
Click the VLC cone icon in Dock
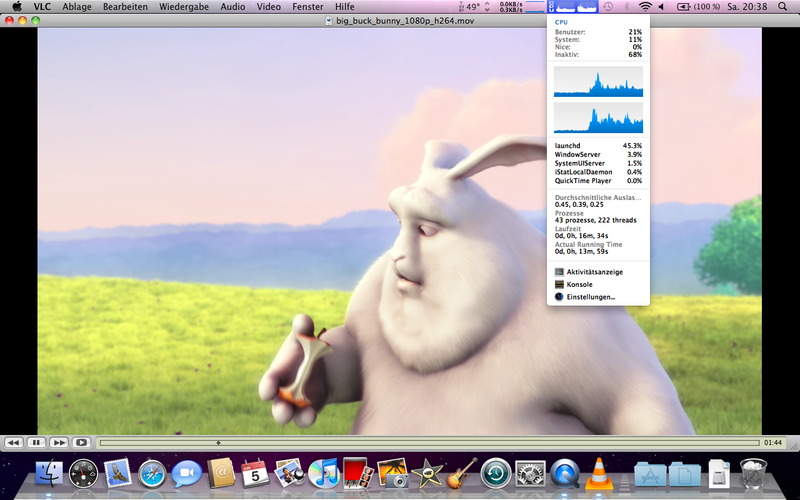598,473
